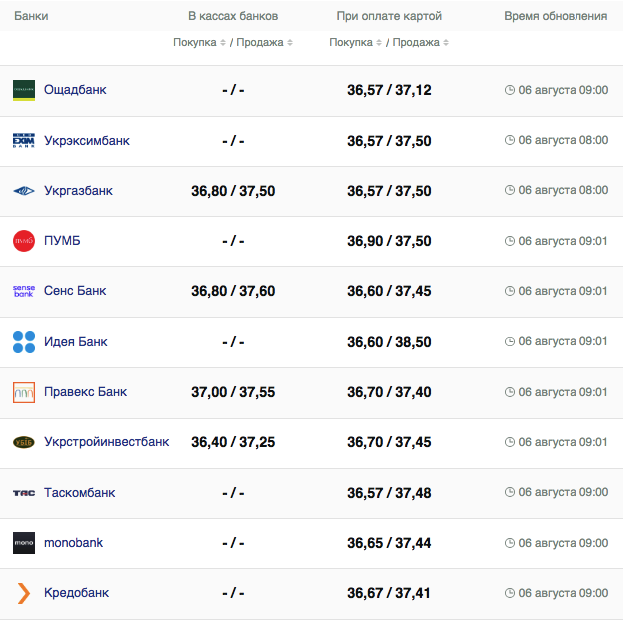Open the Укрстройинвестбанк bank link

pos(107,442)
